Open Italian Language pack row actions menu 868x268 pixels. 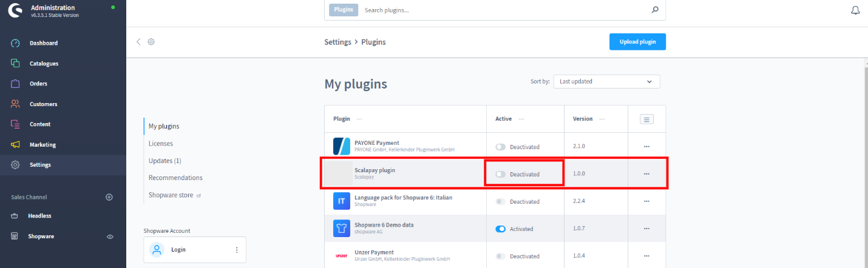click(x=646, y=201)
